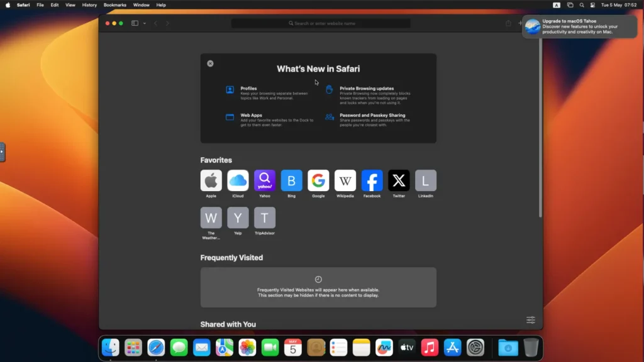This screenshot has height=362, width=644.
Task: Open Apple TV from the Dock
Action: click(407, 348)
